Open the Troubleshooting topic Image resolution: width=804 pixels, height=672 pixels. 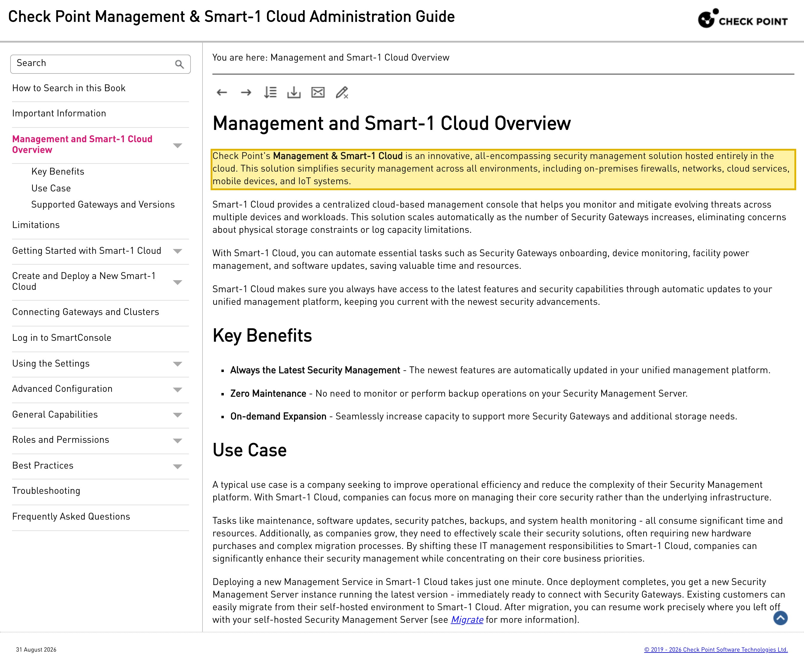(46, 491)
